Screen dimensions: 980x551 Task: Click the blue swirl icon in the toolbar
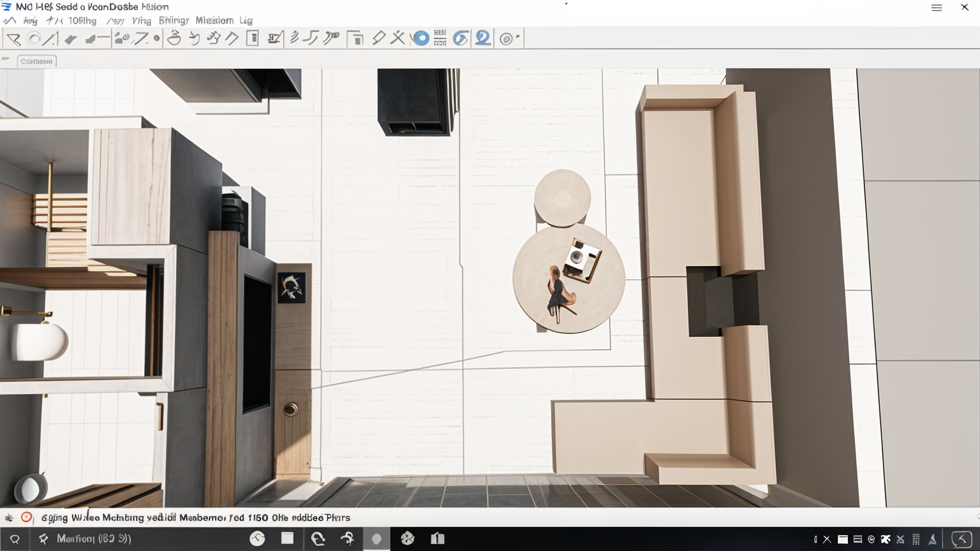coord(460,39)
